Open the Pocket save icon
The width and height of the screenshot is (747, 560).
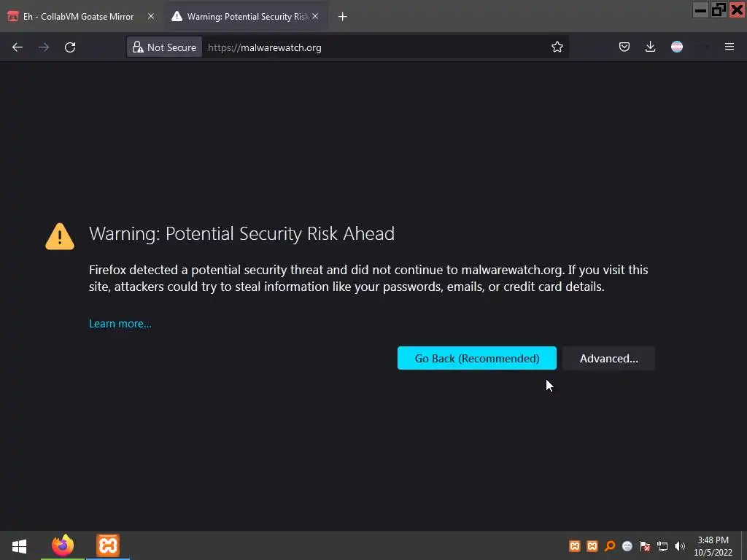(x=624, y=47)
